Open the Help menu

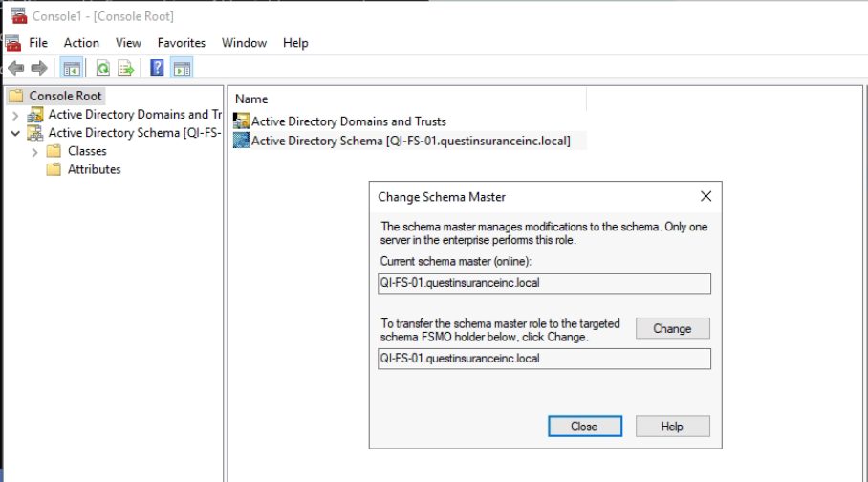pyautogui.click(x=295, y=43)
